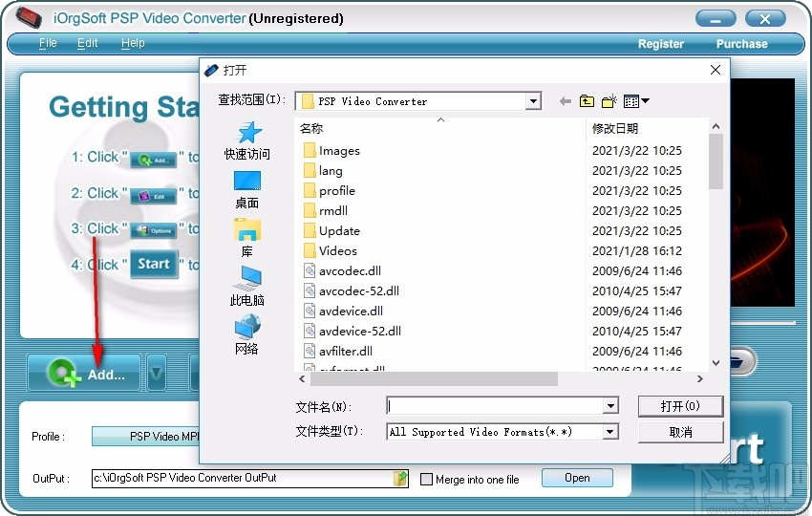The image size is (812, 516).
Task: Click date 2021/1/28 16:12 of Videos
Action: [x=637, y=250]
